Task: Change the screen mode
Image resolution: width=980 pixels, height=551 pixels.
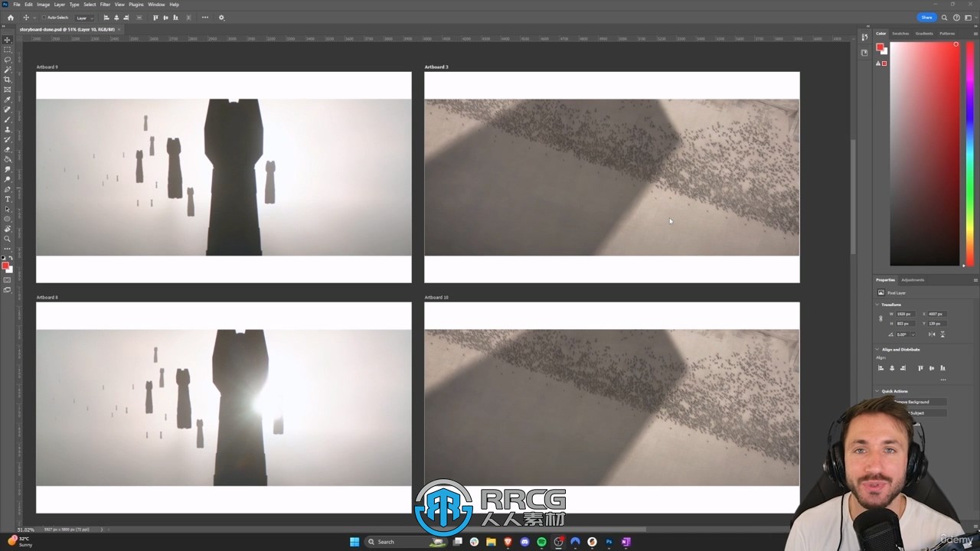Action: pos(8,290)
